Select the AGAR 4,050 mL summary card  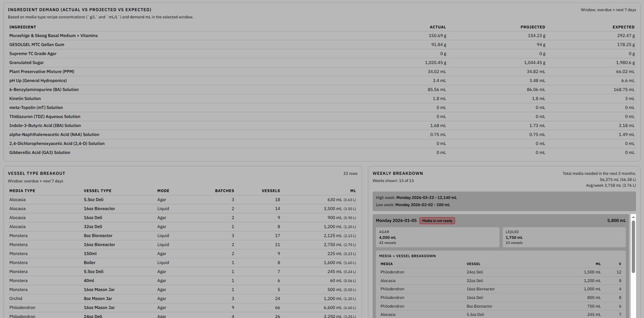coord(437,237)
